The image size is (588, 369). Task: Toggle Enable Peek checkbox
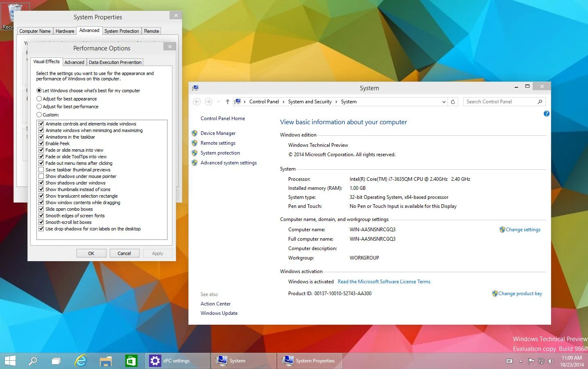(x=41, y=143)
